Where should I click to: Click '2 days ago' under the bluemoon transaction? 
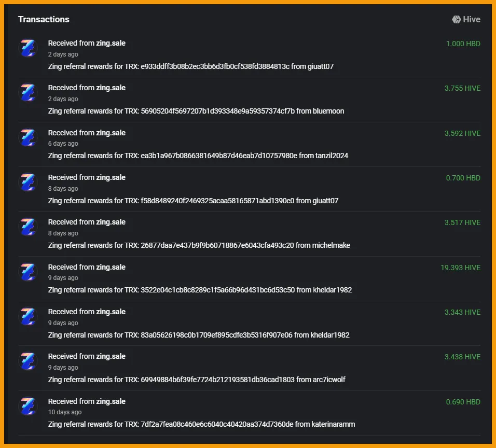coord(63,99)
